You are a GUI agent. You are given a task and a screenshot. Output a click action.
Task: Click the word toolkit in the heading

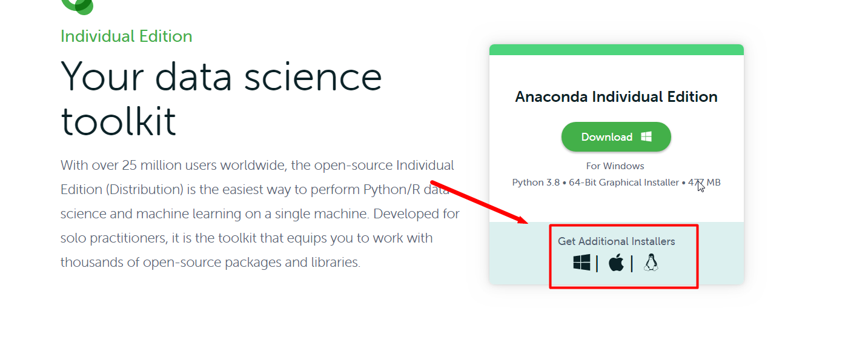119,121
